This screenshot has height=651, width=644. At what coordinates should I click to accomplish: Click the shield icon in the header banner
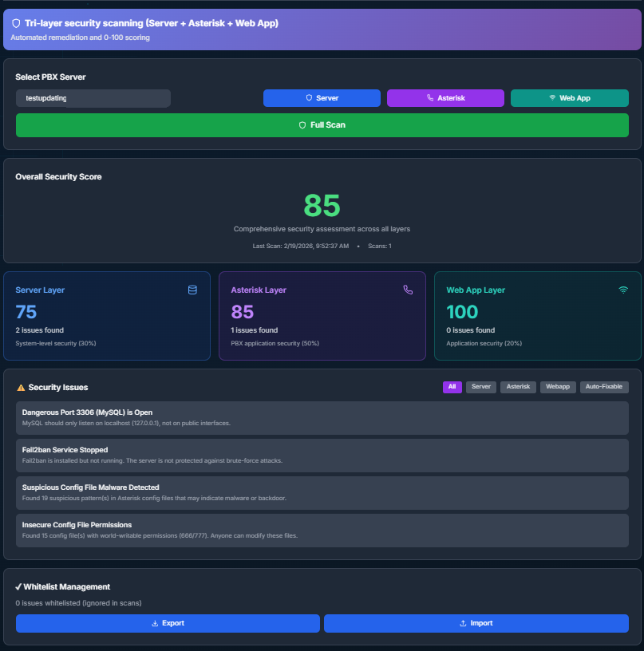(16, 24)
